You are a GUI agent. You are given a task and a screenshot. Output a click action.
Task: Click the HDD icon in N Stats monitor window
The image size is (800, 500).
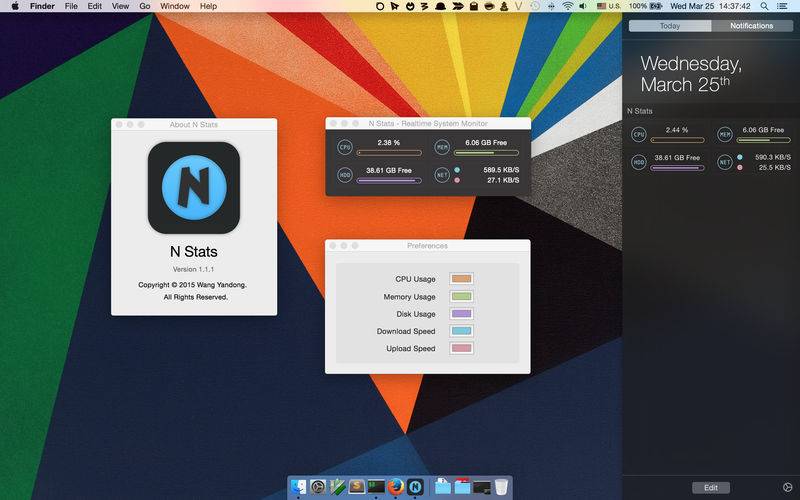click(x=345, y=175)
